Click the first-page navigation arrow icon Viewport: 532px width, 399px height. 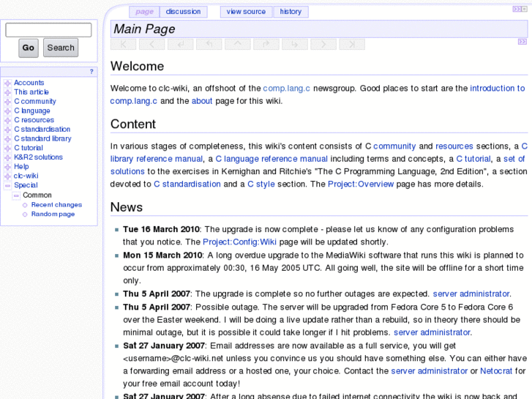pos(123,45)
